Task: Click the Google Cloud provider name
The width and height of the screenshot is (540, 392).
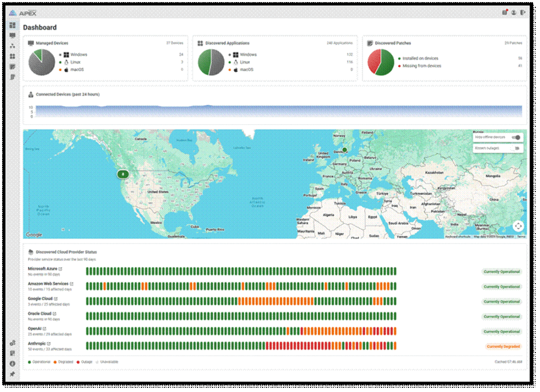Action: [x=41, y=299]
